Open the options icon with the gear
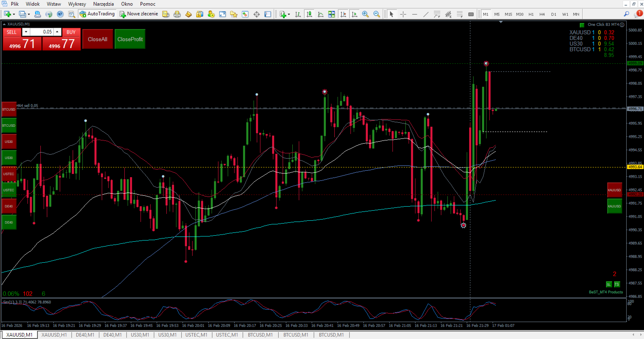This screenshot has width=644, height=339. pos(211,14)
